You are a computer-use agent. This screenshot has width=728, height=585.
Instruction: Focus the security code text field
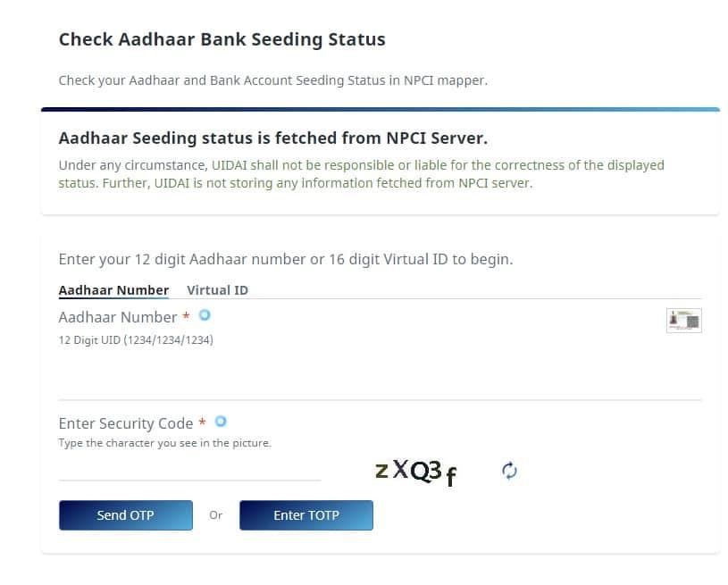click(190, 468)
